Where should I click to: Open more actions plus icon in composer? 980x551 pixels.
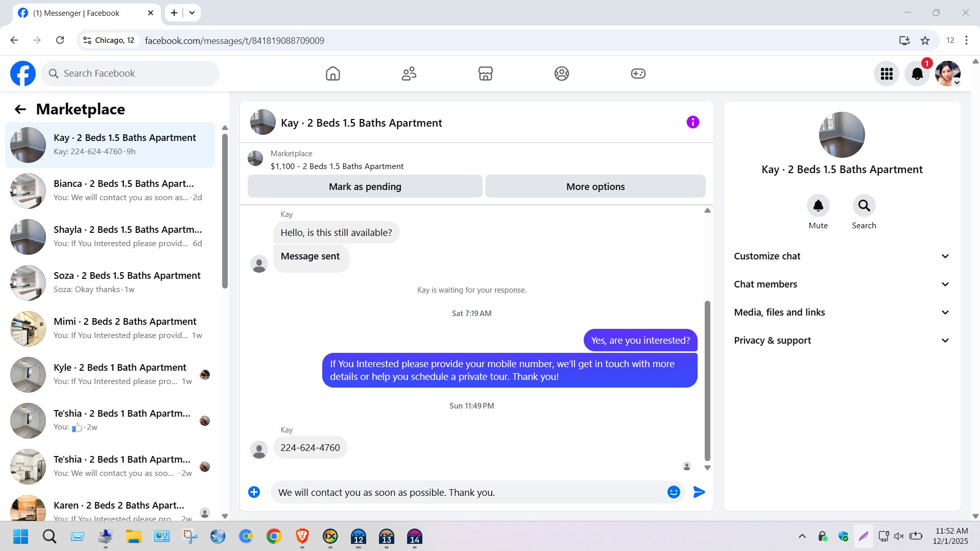point(254,492)
